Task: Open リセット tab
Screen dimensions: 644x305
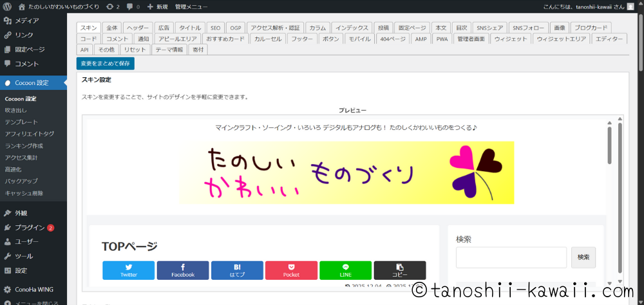Action: (135, 50)
